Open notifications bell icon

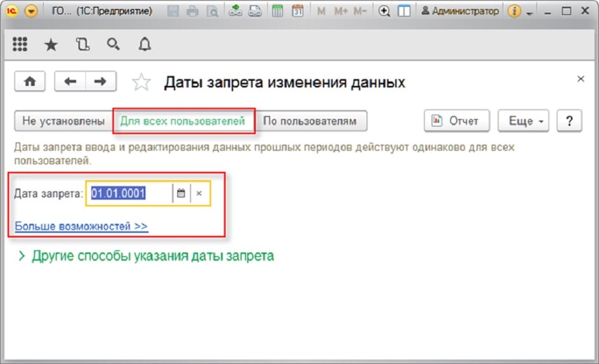click(x=145, y=44)
